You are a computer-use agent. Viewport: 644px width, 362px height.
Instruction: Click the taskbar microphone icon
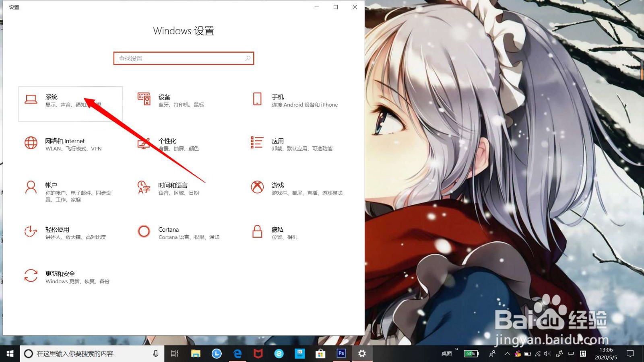point(156,354)
